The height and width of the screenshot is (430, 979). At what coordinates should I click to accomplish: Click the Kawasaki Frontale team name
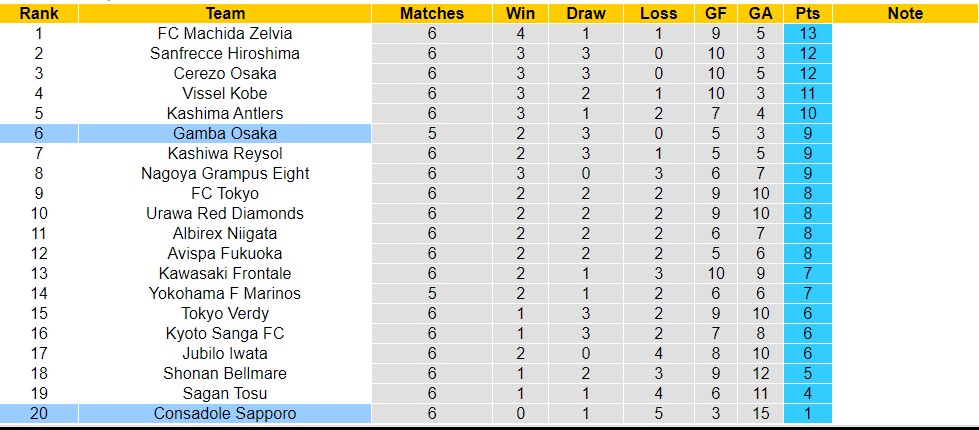(x=225, y=273)
